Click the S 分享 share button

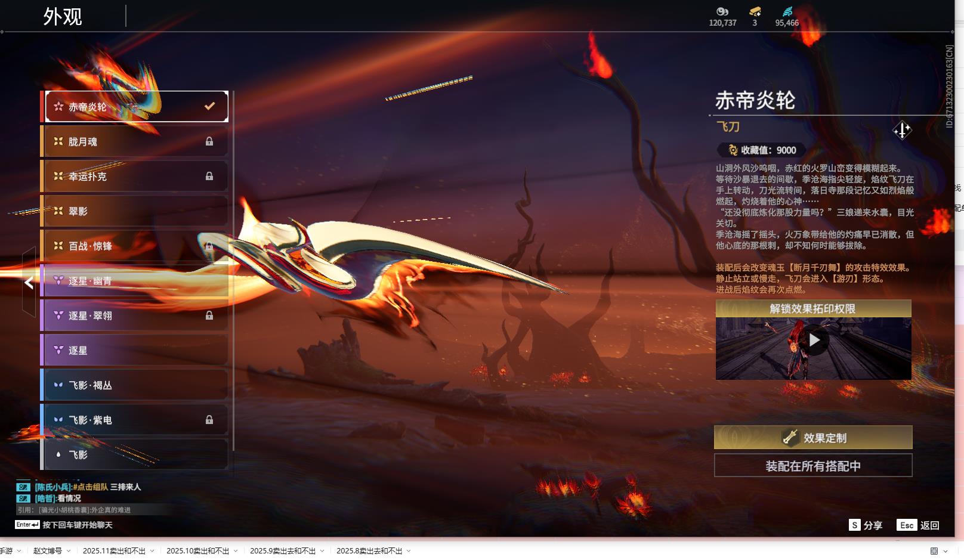tap(866, 525)
